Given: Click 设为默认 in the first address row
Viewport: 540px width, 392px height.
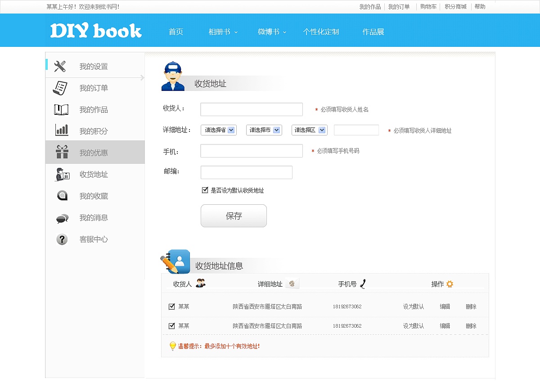Looking at the screenshot, I should 414,306.
